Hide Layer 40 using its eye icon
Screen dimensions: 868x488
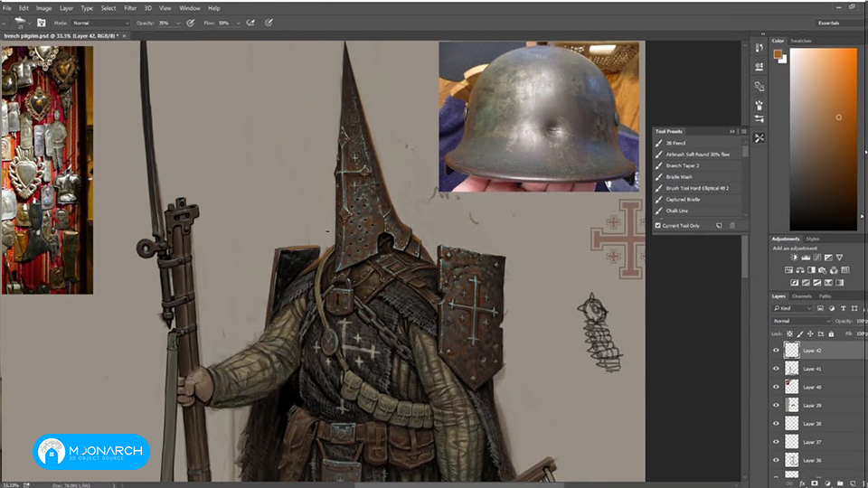pyautogui.click(x=776, y=387)
